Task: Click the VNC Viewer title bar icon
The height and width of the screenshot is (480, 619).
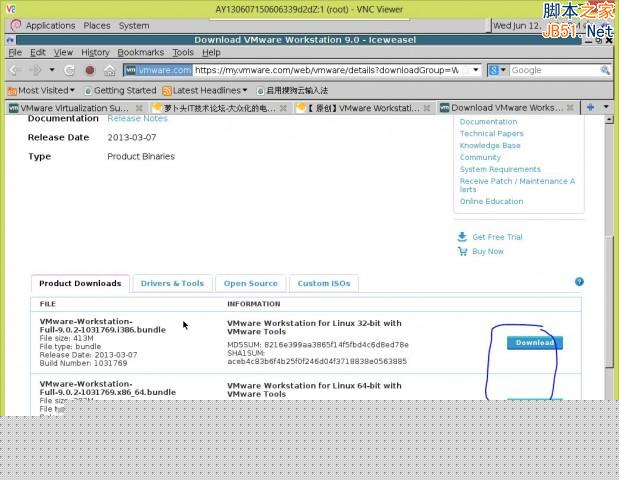Action: 11,8
